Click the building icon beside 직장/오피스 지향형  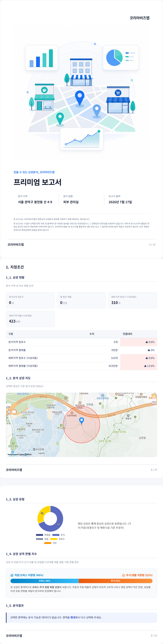[12, 575]
